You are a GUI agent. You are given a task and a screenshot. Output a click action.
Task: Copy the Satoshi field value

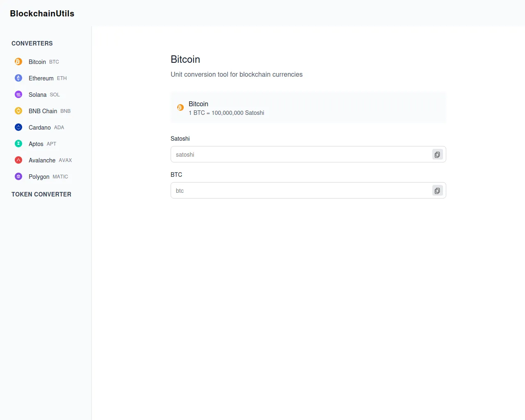(x=437, y=155)
